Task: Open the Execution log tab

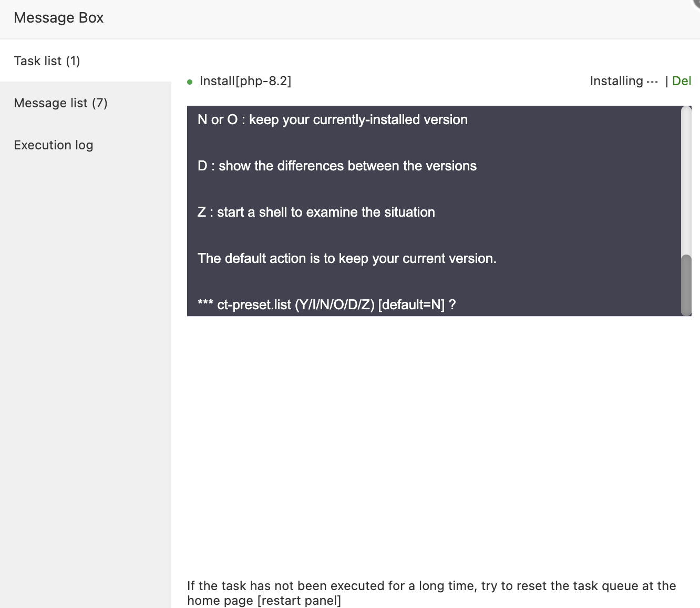Action: tap(54, 145)
